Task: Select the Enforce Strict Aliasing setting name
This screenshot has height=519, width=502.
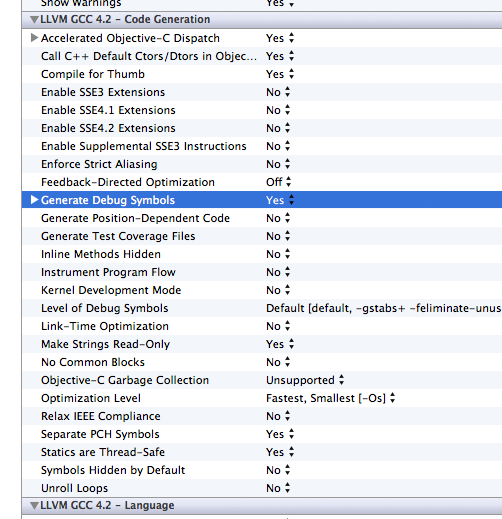Action: tap(99, 164)
